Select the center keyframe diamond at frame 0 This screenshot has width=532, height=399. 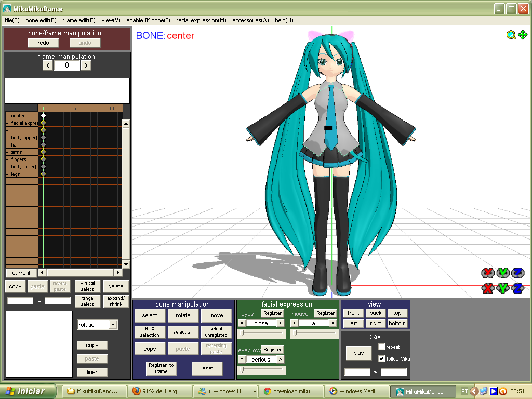click(x=43, y=116)
